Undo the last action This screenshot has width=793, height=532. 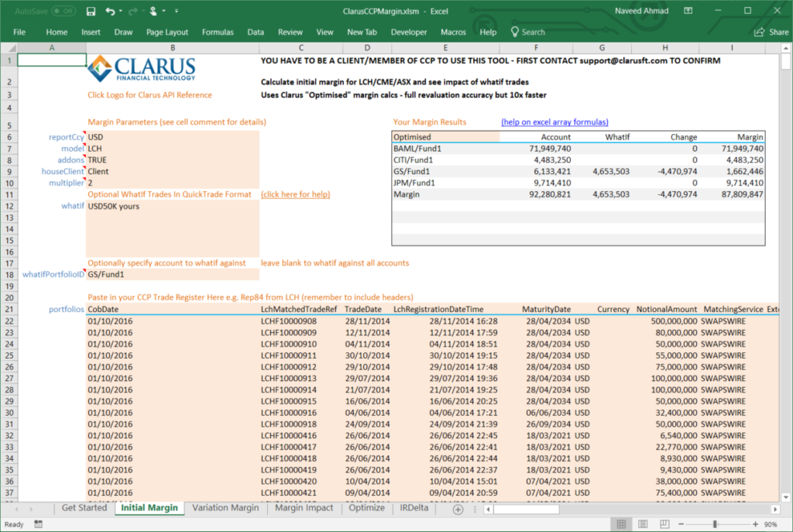coord(110,11)
